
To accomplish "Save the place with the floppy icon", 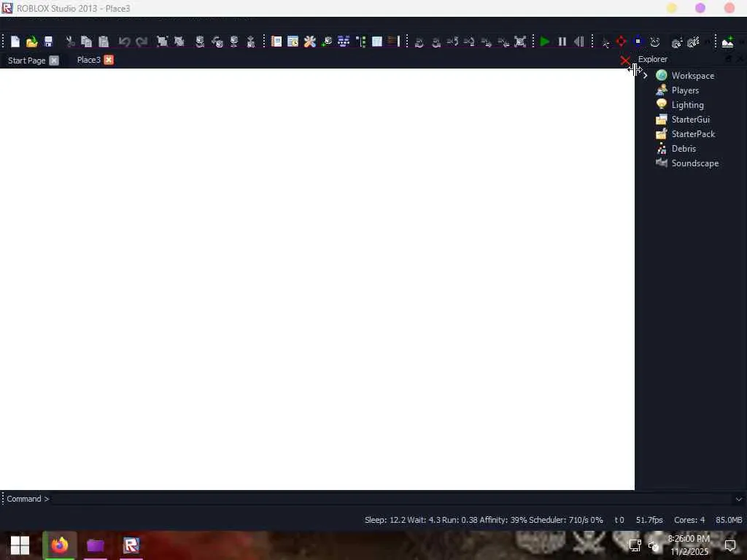I will tap(48, 42).
